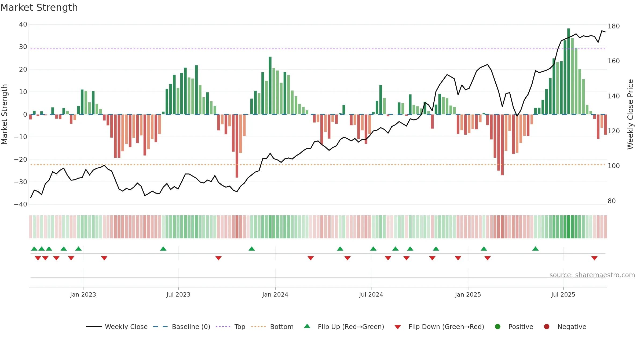Click the 100 label on the price axis

614,166
